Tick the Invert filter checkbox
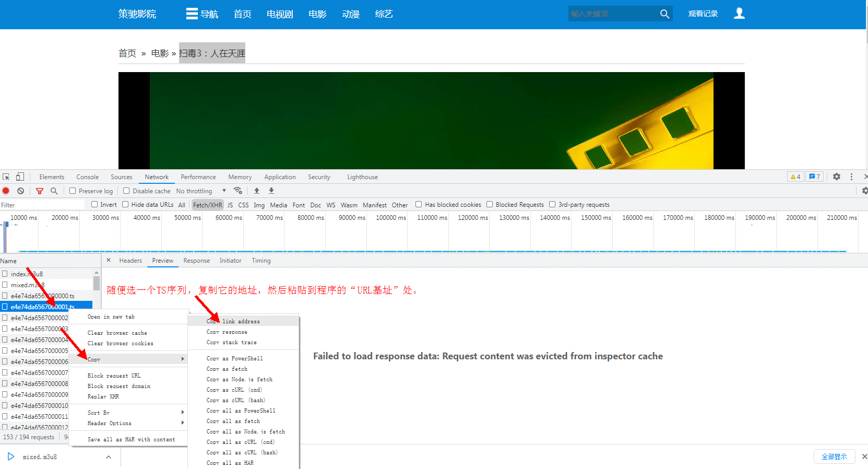The image size is (868, 469). point(94,205)
